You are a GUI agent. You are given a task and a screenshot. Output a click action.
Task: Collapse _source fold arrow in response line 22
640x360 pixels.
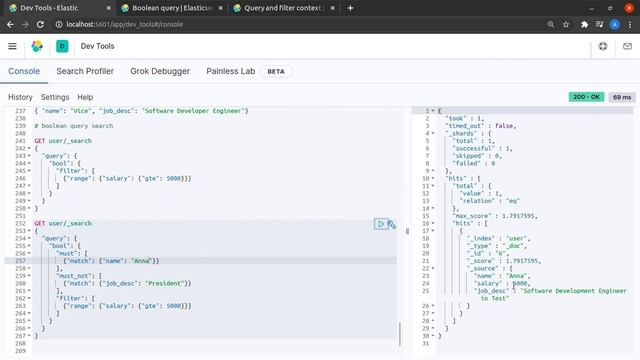433,269
